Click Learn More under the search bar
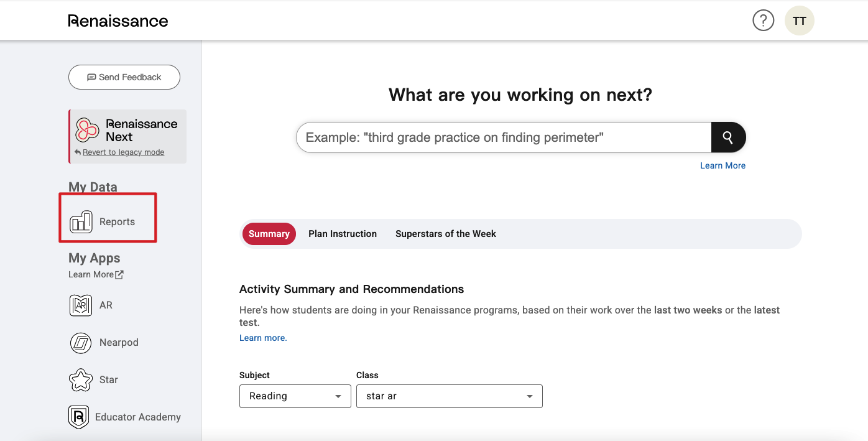The image size is (868, 441). point(723,165)
